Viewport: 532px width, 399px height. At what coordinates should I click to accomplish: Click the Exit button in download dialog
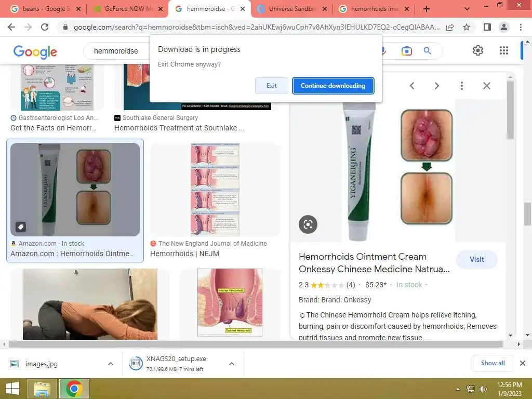click(271, 86)
